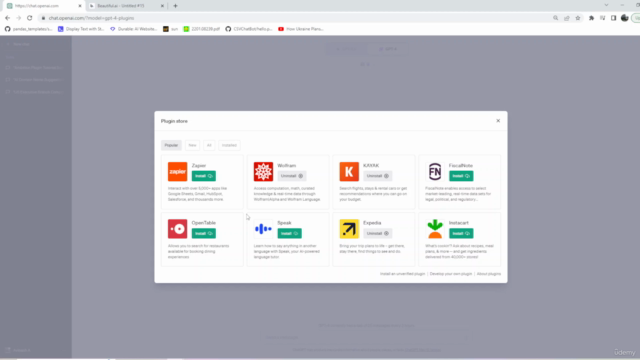This screenshot has width=640, height=360.
Task: Click the Wolfram plugin logo
Action: (263, 171)
